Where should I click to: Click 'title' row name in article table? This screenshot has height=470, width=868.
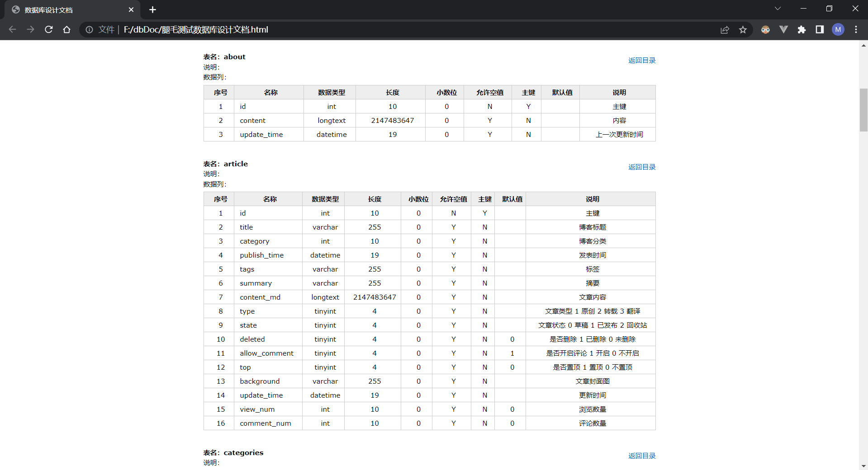(x=268, y=227)
